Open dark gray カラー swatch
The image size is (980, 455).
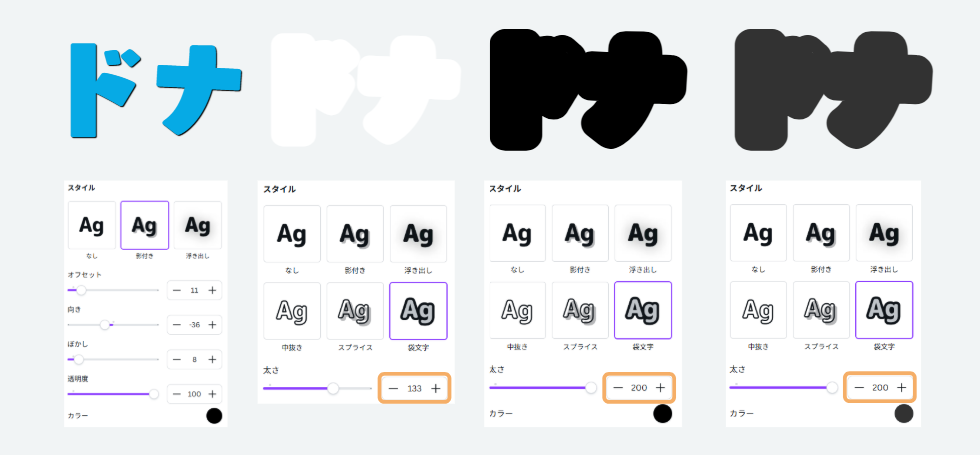904,414
